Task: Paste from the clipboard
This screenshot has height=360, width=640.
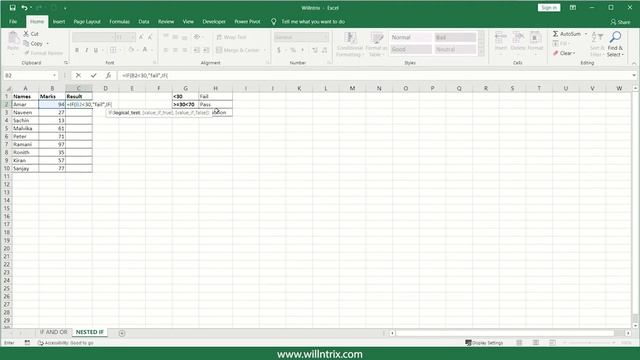Action: point(13,42)
